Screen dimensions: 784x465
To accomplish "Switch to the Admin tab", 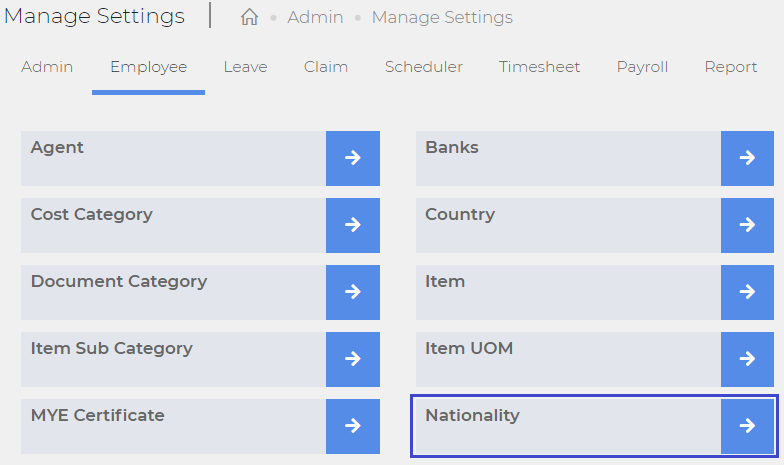I will click(47, 67).
